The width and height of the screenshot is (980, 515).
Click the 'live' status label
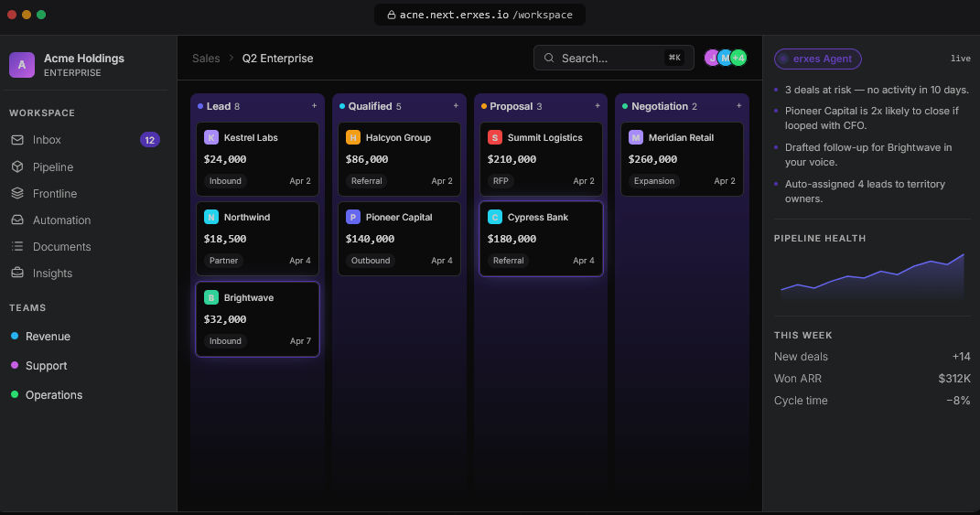click(961, 59)
